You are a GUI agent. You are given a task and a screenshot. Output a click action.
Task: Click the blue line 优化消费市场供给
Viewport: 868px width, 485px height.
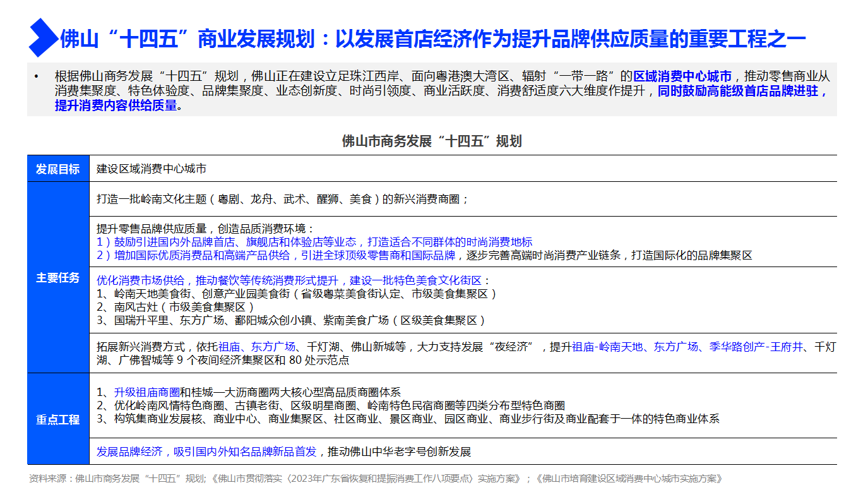tap(293, 280)
